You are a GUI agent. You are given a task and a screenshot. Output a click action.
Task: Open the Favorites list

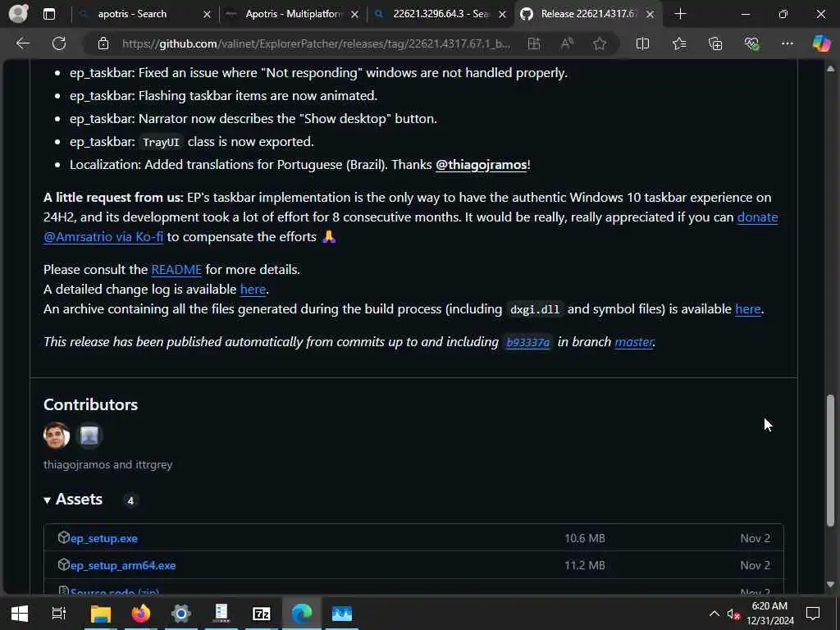click(679, 43)
